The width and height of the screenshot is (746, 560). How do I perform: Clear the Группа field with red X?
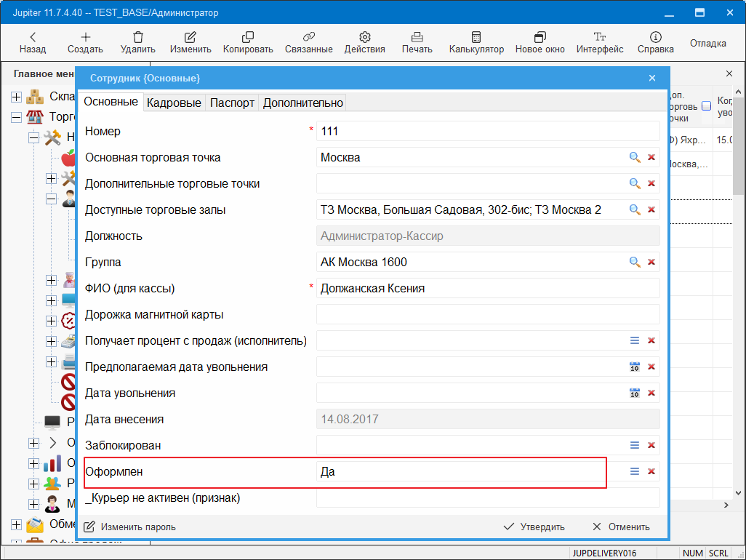(651, 263)
